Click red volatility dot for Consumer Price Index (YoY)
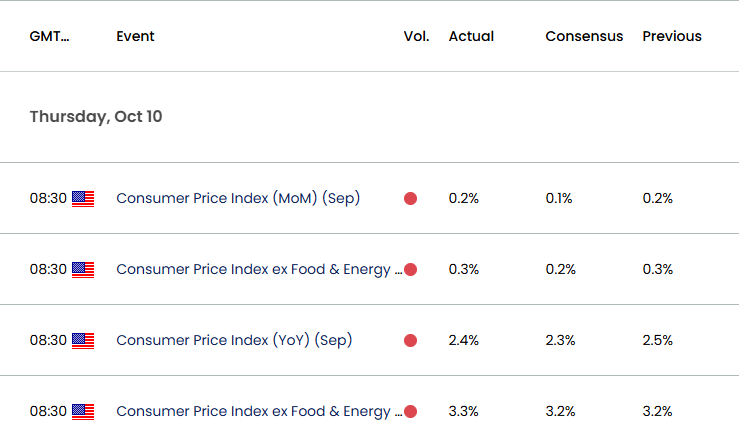The height and width of the screenshot is (439, 739). click(x=410, y=341)
